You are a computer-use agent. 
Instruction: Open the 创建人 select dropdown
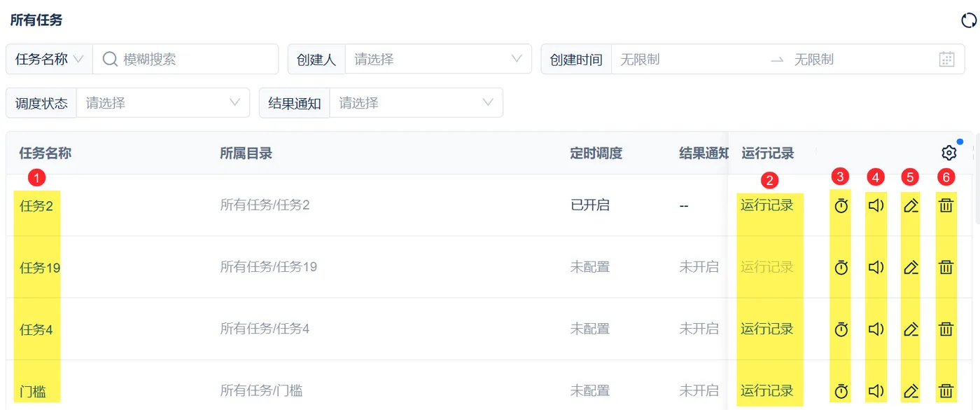pos(437,60)
